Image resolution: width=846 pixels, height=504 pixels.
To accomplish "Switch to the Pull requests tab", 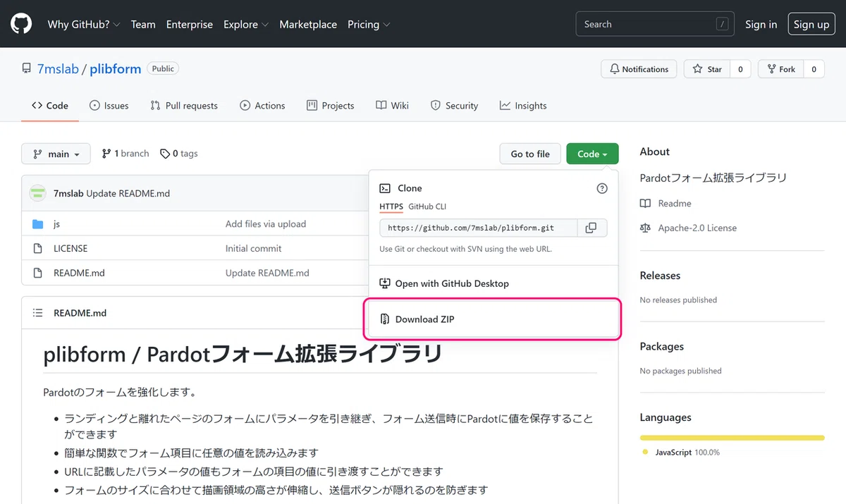I will pyautogui.click(x=184, y=106).
